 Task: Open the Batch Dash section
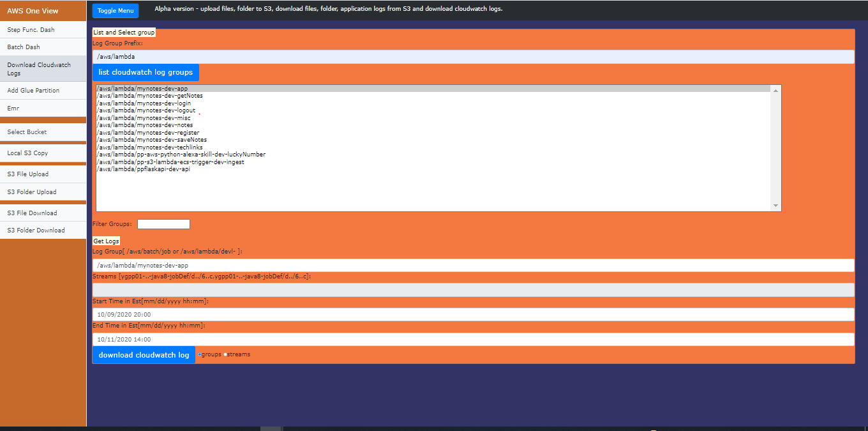coord(24,47)
